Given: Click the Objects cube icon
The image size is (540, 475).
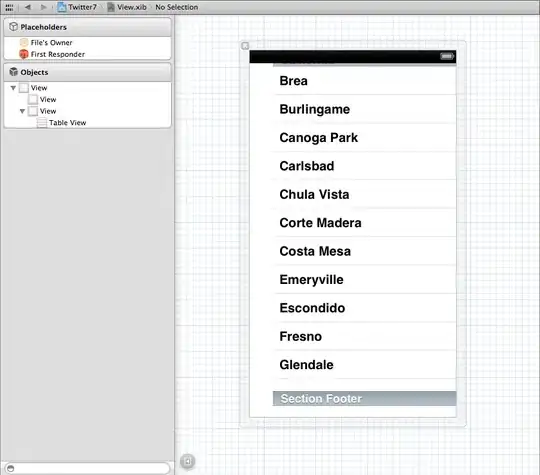Looking at the screenshot, I should [x=13, y=72].
